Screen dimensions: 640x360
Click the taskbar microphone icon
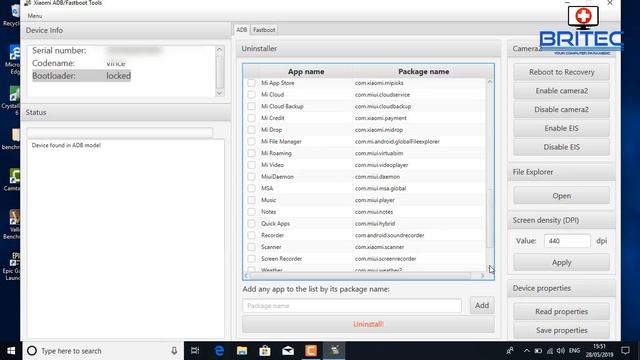pos(174,351)
